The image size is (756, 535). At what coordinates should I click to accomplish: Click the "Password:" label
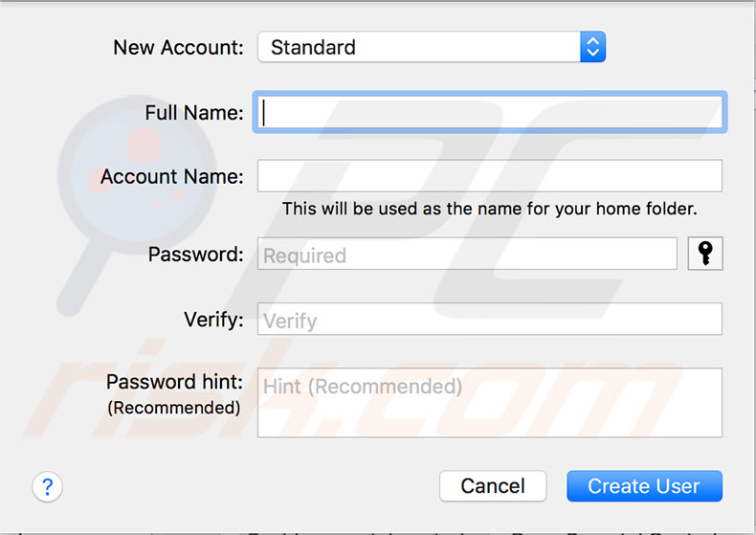tap(196, 255)
